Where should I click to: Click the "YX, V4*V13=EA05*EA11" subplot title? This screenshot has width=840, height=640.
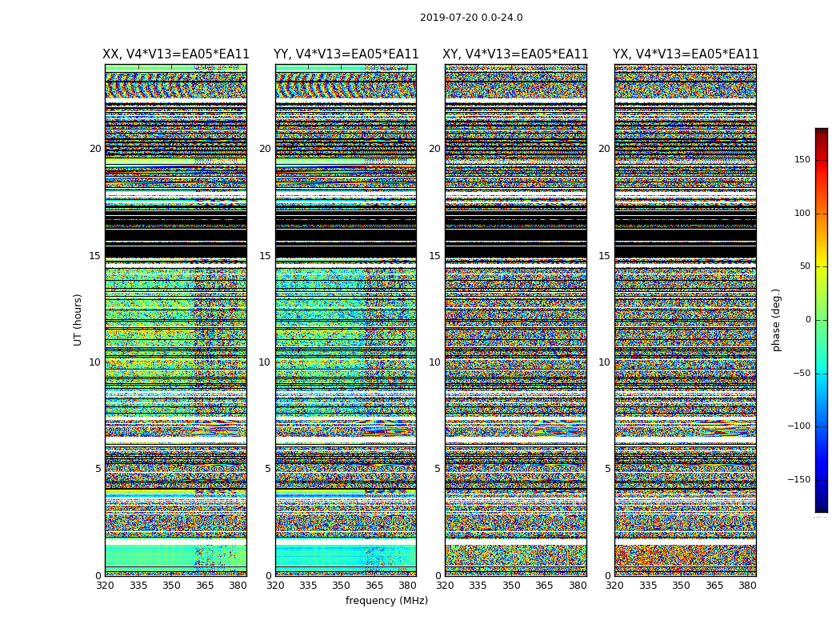pyautogui.click(x=686, y=54)
